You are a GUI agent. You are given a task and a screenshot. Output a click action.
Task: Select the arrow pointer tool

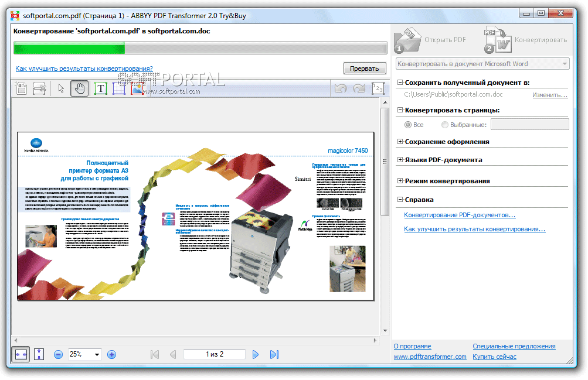[x=61, y=89]
